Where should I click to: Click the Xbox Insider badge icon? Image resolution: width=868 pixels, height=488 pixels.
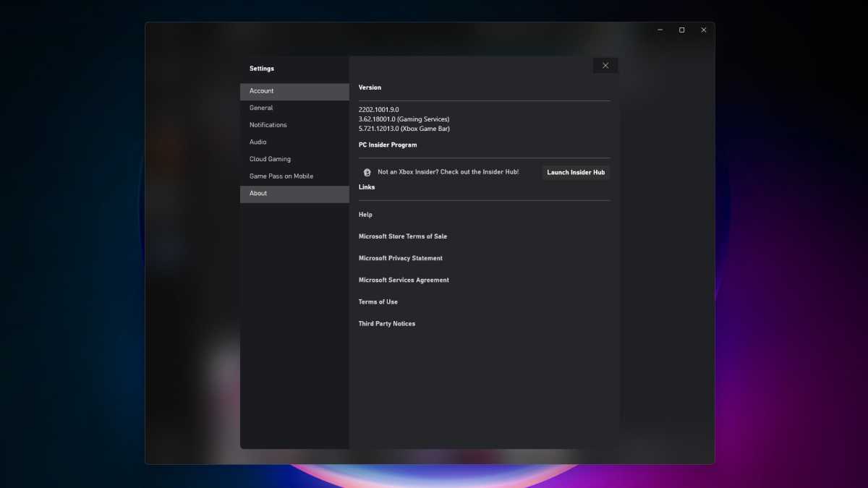367,171
